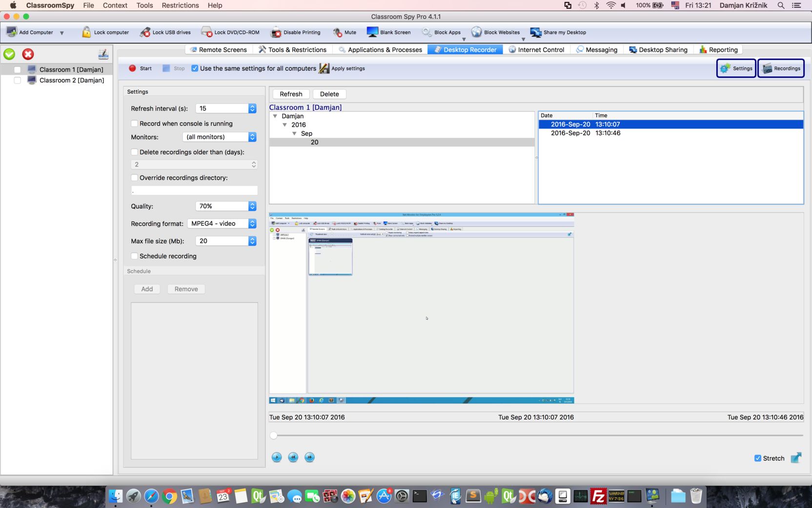Open the Restrictions menu
Screen dimensions: 812x508
[180, 5]
